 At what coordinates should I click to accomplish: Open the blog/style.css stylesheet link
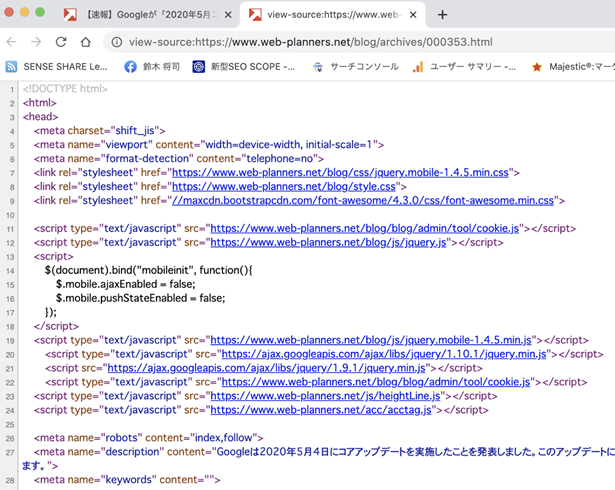pos(284,187)
